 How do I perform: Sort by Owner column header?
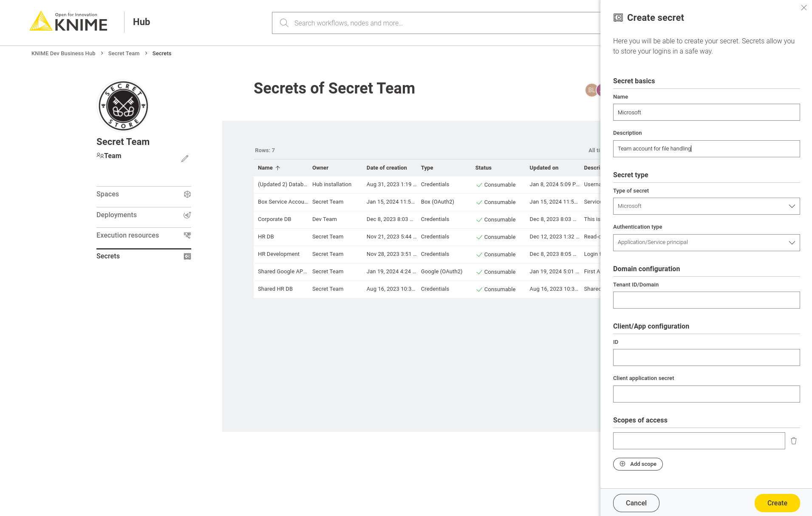click(x=320, y=168)
